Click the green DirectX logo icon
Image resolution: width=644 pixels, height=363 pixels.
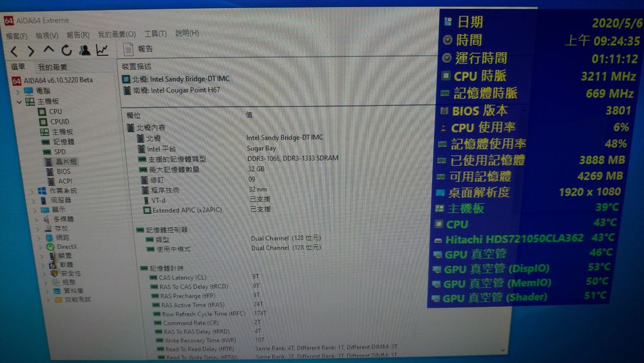coord(50,247)
